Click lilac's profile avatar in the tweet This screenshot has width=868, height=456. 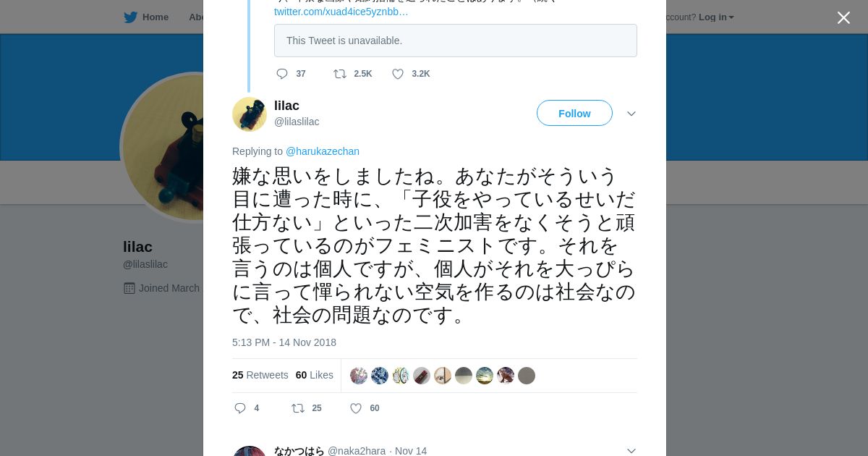coord(250,114)
